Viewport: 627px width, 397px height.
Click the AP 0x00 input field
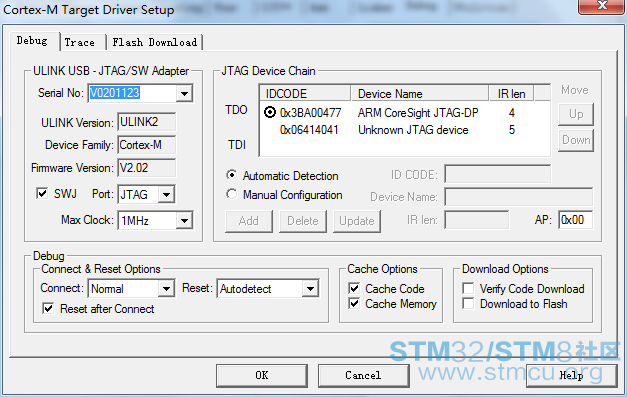(x=575, y=220)
